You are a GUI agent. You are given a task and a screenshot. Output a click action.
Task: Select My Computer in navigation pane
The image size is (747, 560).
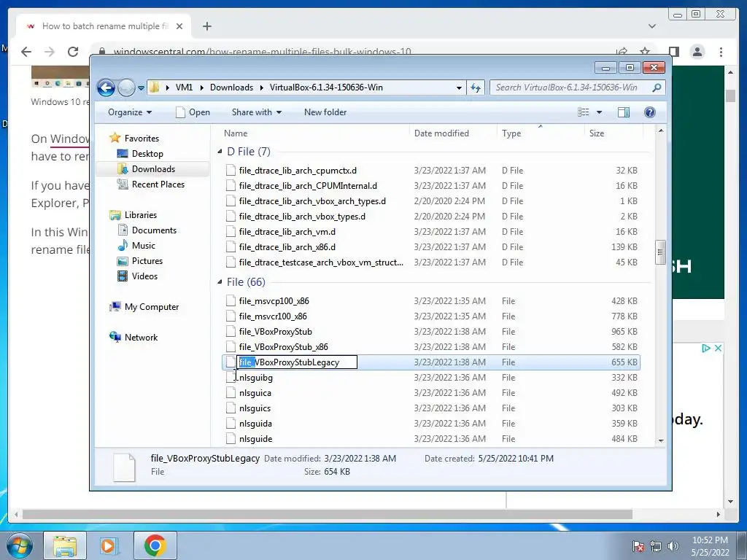click(152, 307)
